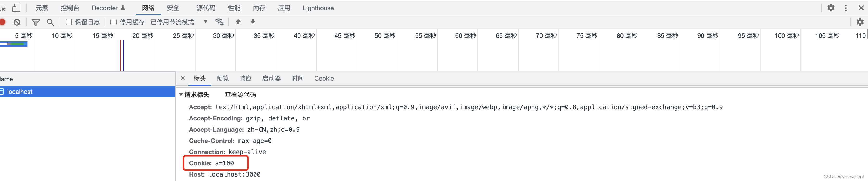Screen dimensions: 868x181
Task: Enable the 保留日志 checkbox
Action: pyautogui.click(x=69, y=22)
